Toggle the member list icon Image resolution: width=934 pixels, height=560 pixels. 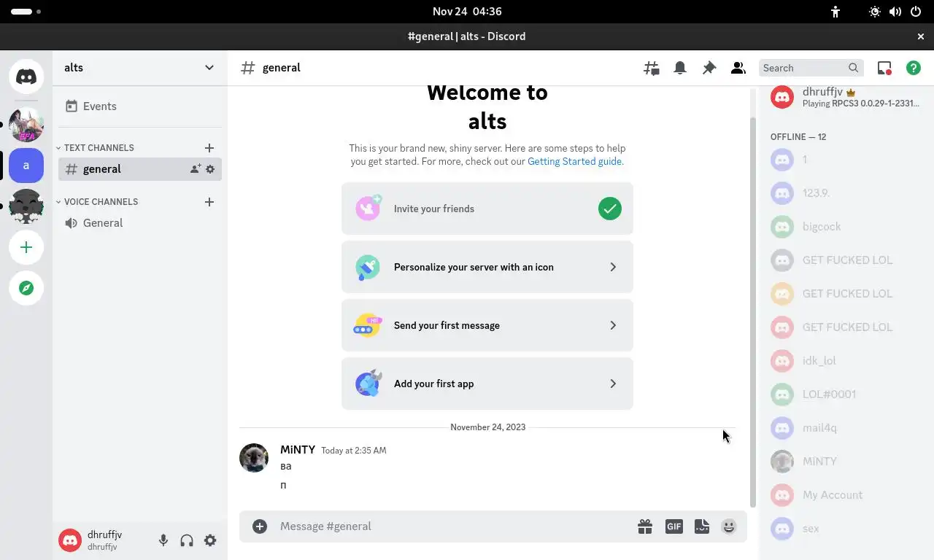(x=738, y=68)
